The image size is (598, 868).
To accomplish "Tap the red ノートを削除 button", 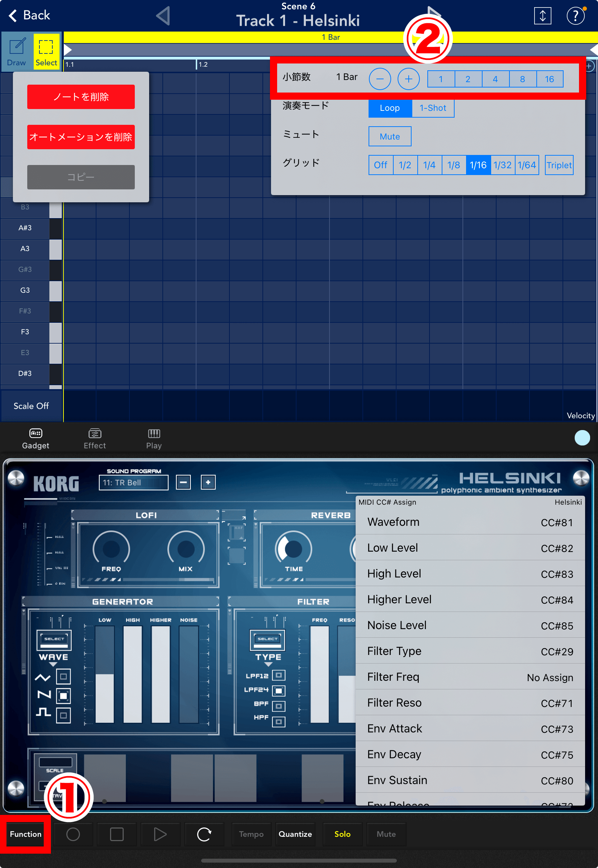I will point(81,97).
